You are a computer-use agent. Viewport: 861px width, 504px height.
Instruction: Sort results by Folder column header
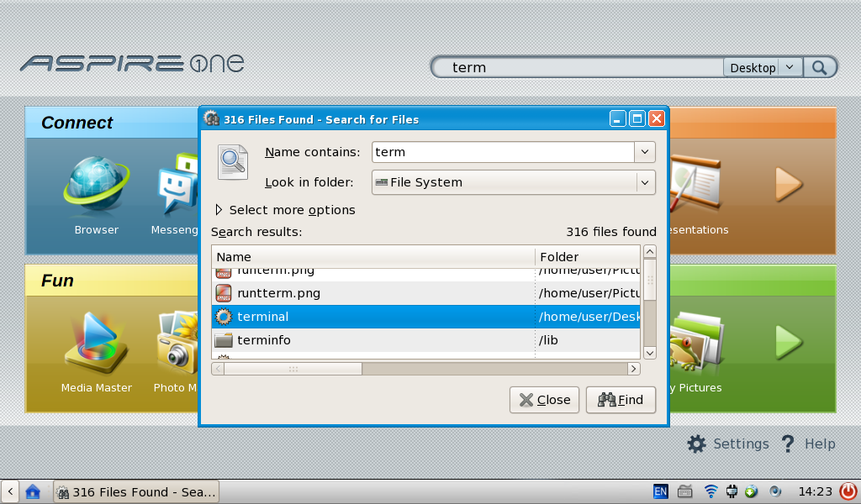point(588,257)
